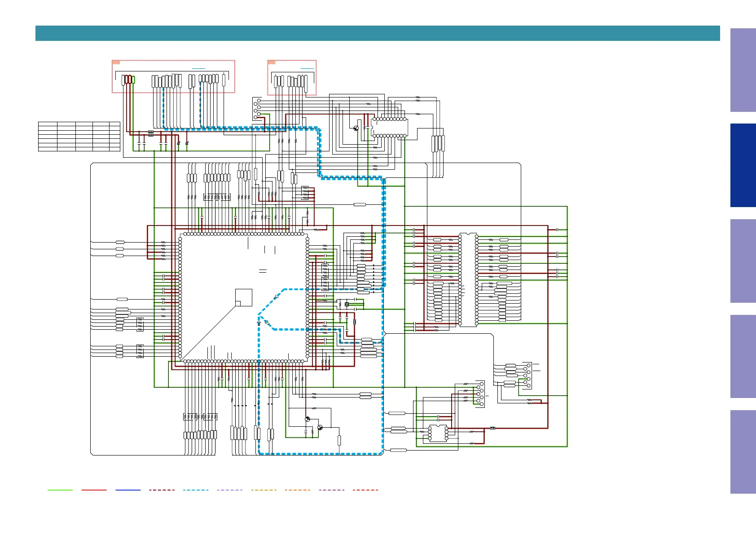Click the blue link inside the narrow pink connector box
Viewport: 756px width, 535px height.
click(x=307, y=69)
